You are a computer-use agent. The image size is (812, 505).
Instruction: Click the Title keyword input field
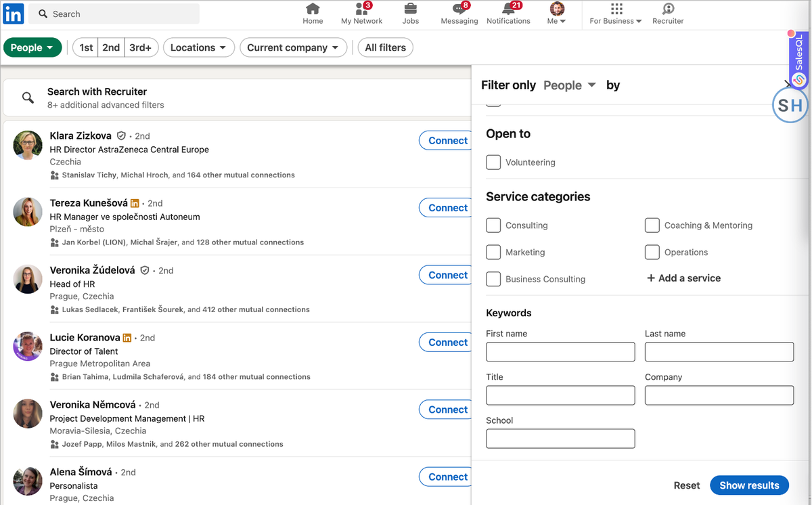[560, 395]
